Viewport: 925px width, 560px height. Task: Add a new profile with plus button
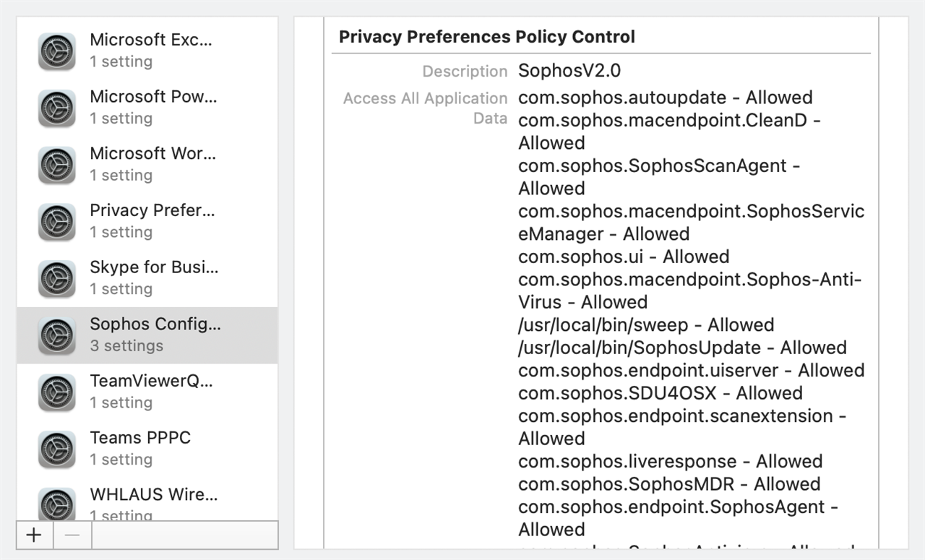(x=34, y=535)
